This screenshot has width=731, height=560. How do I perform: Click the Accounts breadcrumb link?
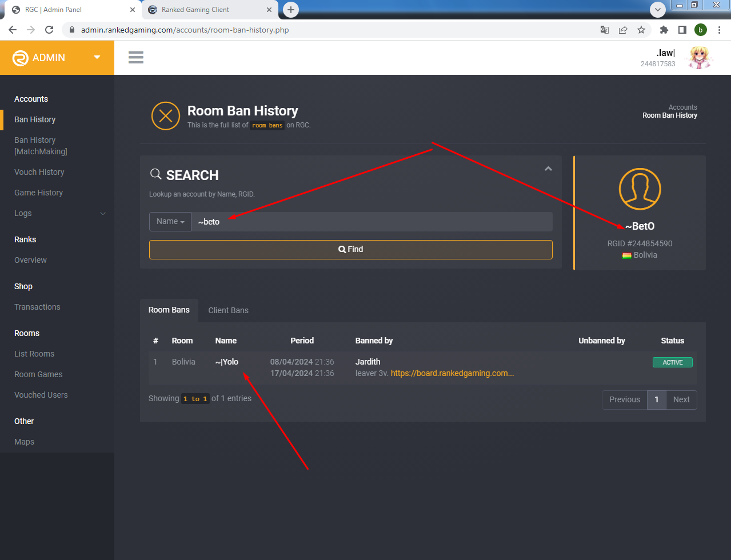coord(683,107)
